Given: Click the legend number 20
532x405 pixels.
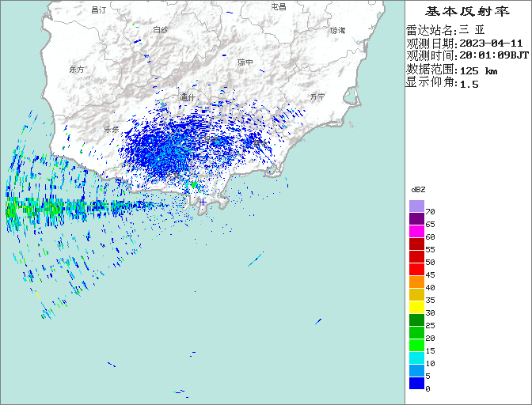Looking at the screenshot, I should [x=430, y=339].
